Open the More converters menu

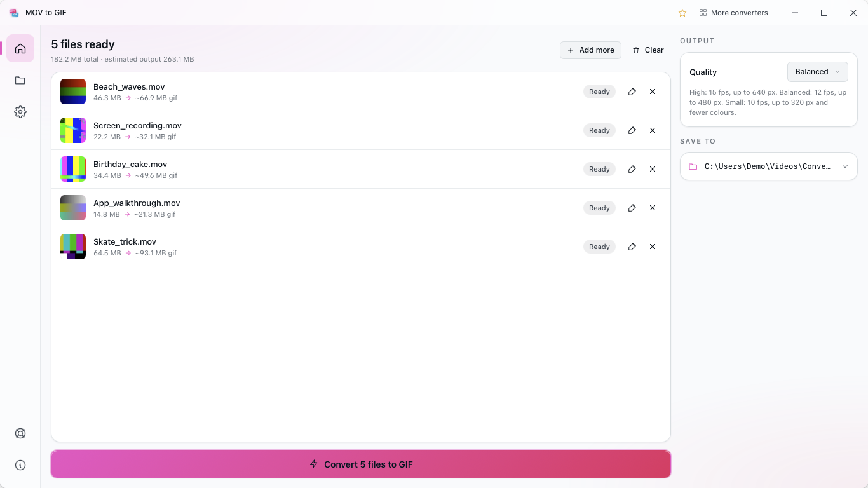click(733, 13)
